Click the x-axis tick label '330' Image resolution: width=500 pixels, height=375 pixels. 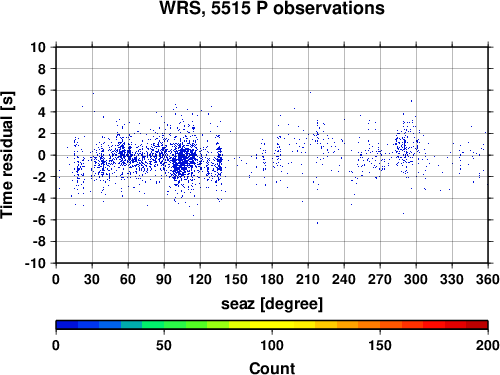coord(452,279)
